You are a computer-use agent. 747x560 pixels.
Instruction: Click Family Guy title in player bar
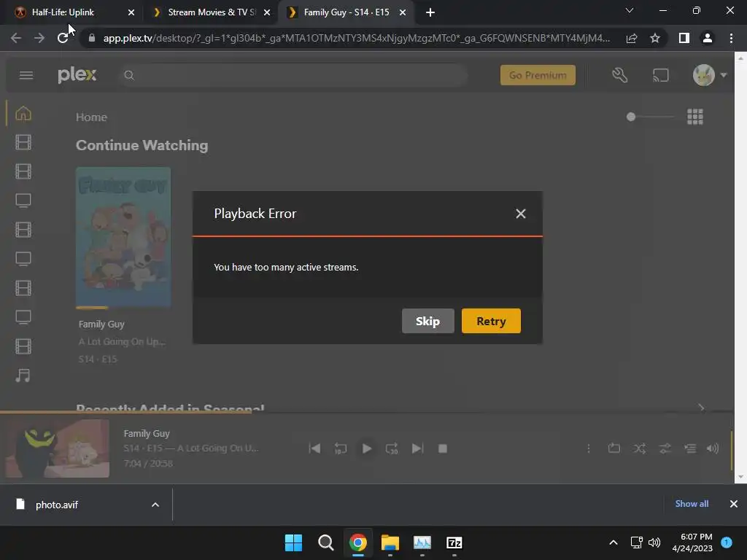click(x=147, y=434)
